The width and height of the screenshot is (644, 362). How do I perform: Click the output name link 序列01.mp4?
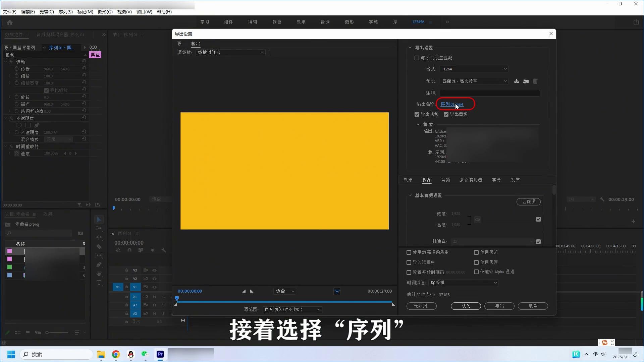(451, 104)
